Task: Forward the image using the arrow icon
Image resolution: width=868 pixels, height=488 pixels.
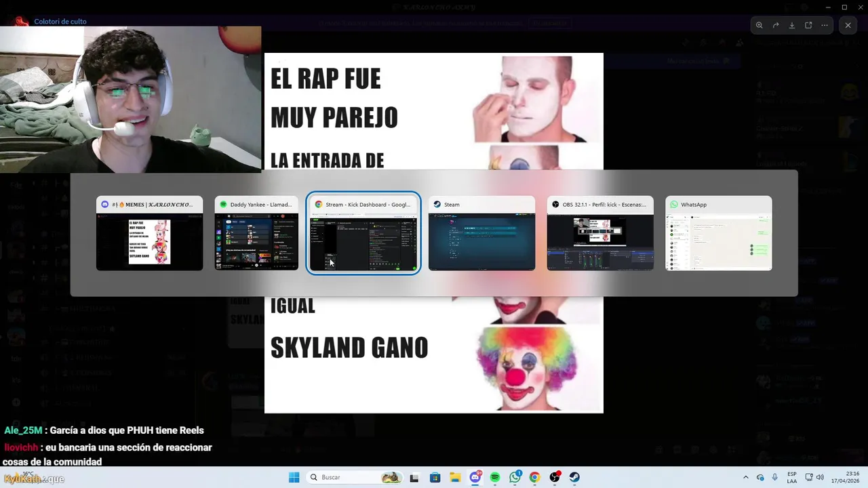Action: [776, 25]
